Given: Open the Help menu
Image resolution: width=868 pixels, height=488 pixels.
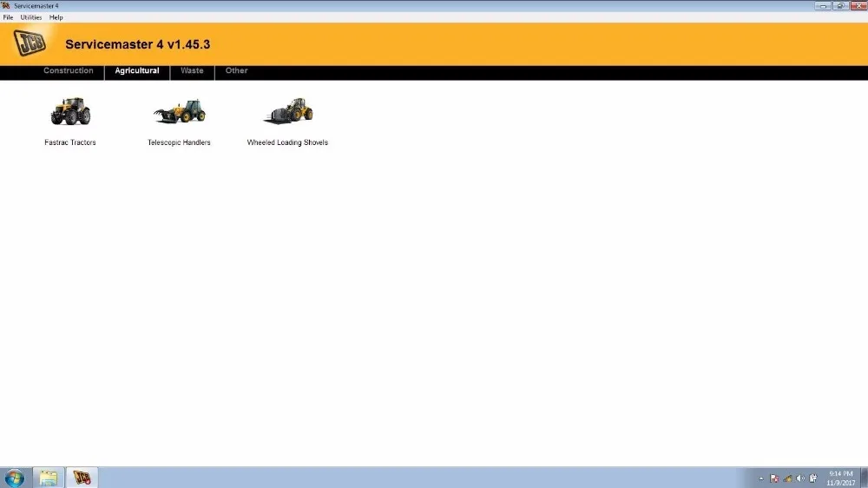Looking at the screenshot, I should click(56, 17).
